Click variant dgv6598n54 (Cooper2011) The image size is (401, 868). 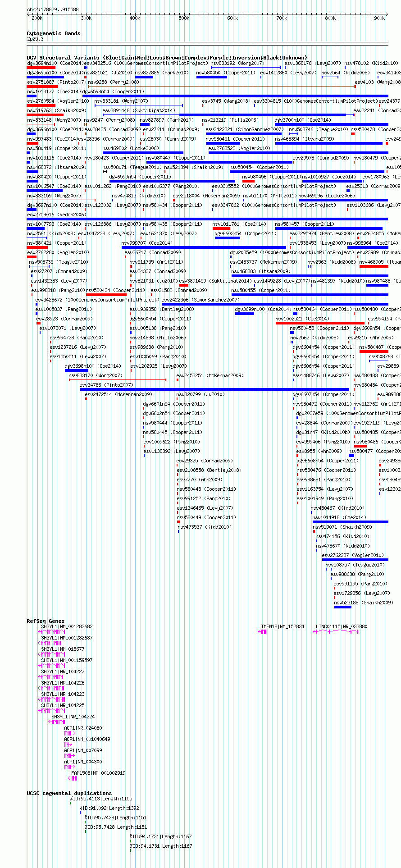pyautogui.click(x=113, y=92)
